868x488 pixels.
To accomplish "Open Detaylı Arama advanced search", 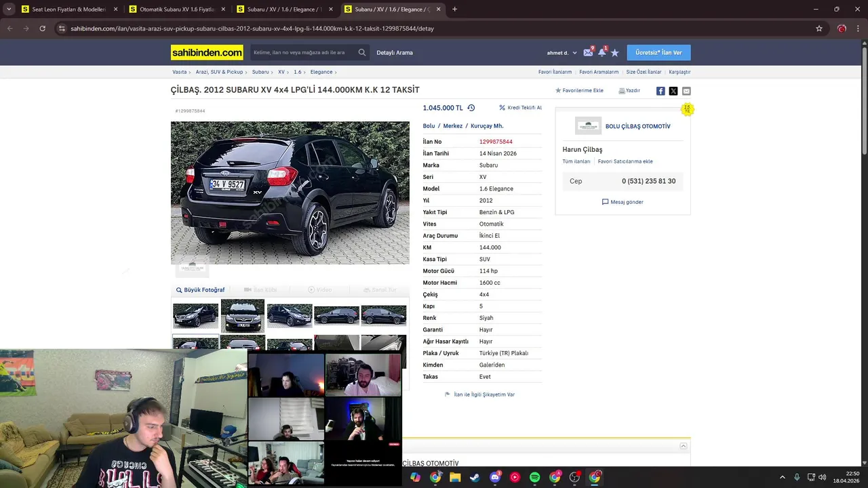I will click(x=395, y=53).
